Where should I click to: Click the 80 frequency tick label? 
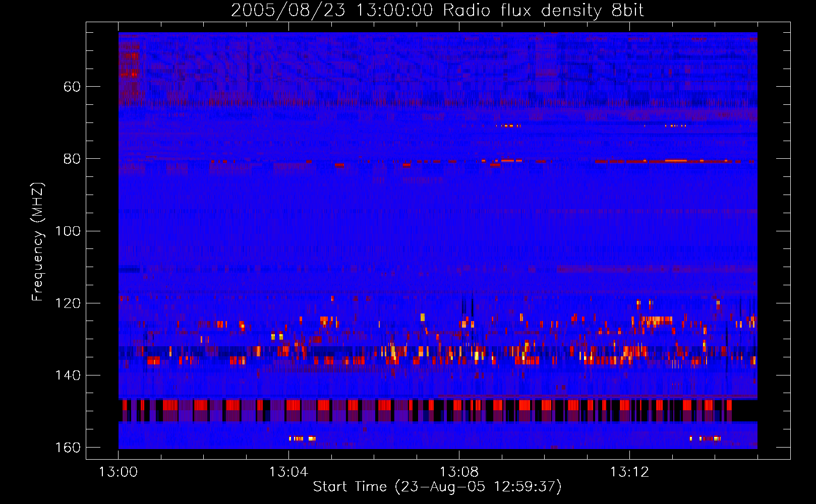coord(72,159)
